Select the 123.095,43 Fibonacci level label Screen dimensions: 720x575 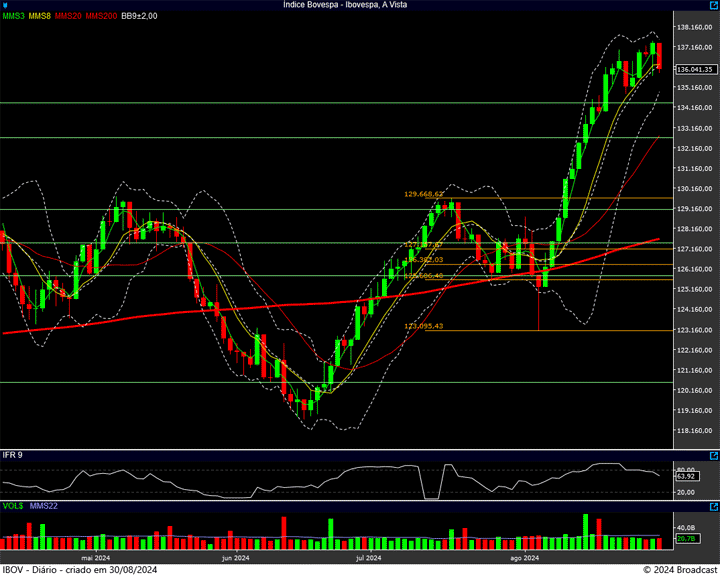click(423, 326)
